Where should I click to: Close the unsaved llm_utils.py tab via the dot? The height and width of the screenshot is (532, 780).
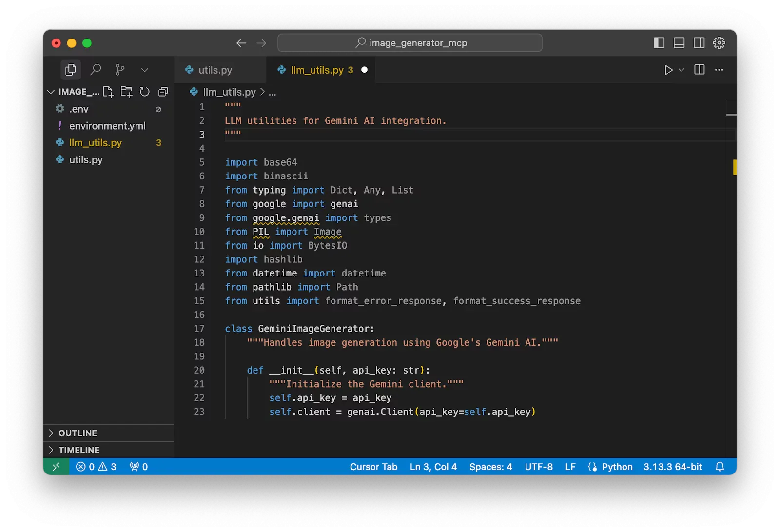(364, 70)
